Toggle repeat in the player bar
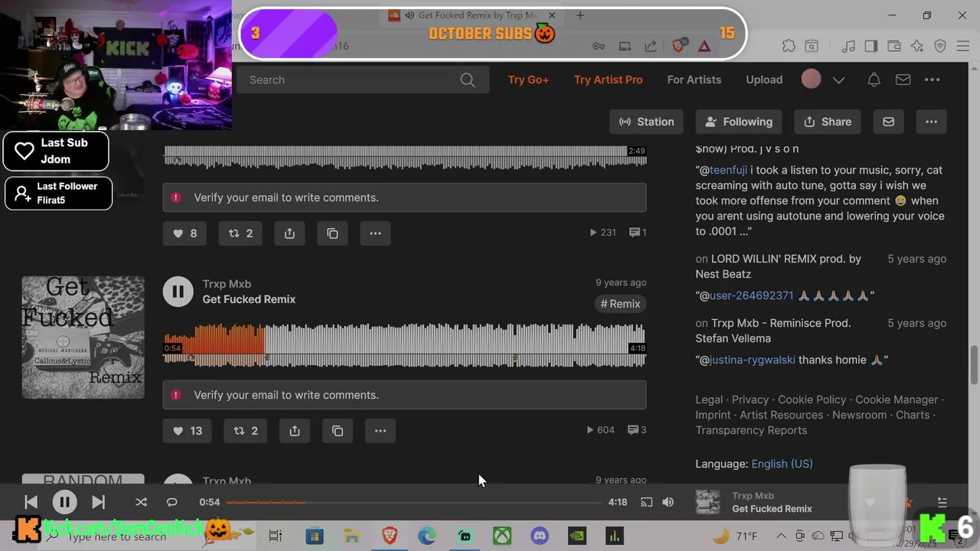 (171, 502)
